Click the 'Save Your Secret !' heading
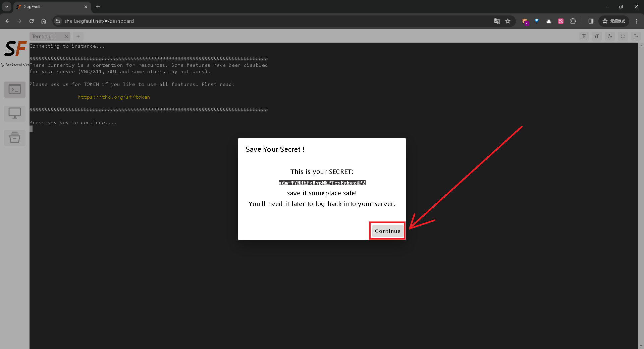The image size is (644, 349). (x=275, y=149)
